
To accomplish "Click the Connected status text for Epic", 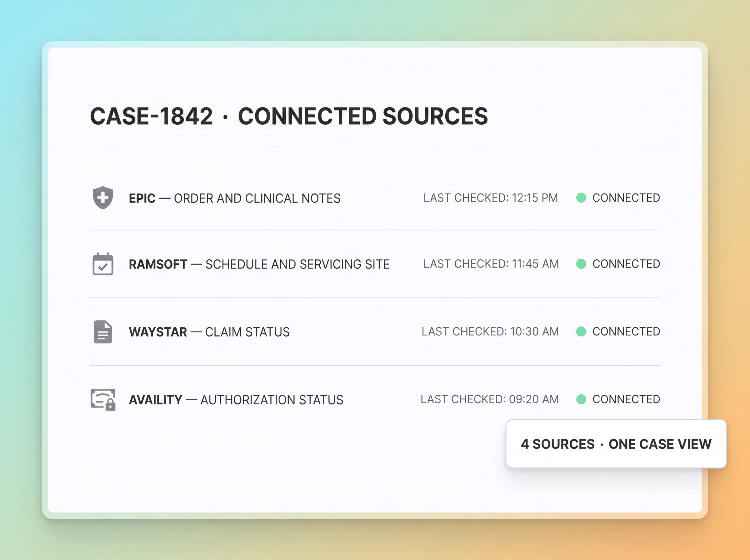I will 626,197.
